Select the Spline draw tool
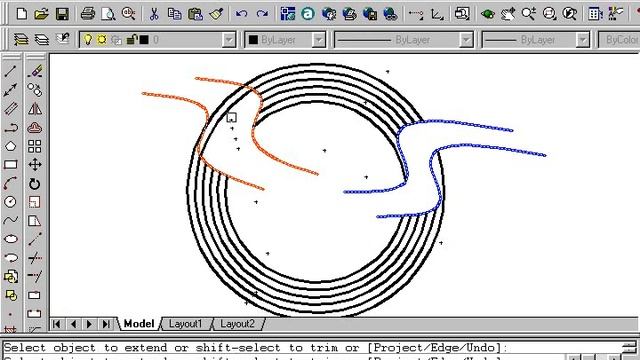 [x=11, y=220]
